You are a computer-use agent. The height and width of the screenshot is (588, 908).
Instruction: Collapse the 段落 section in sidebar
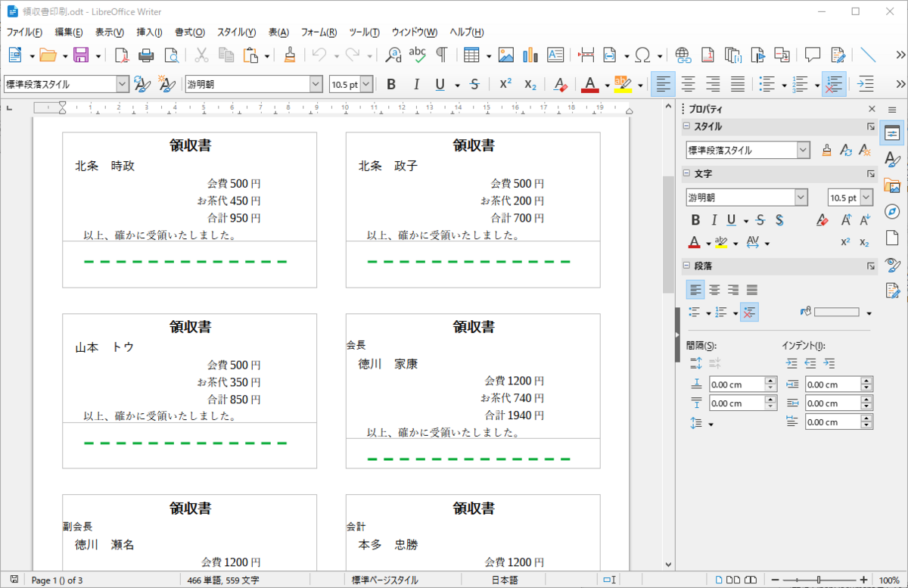click(686, 266)
